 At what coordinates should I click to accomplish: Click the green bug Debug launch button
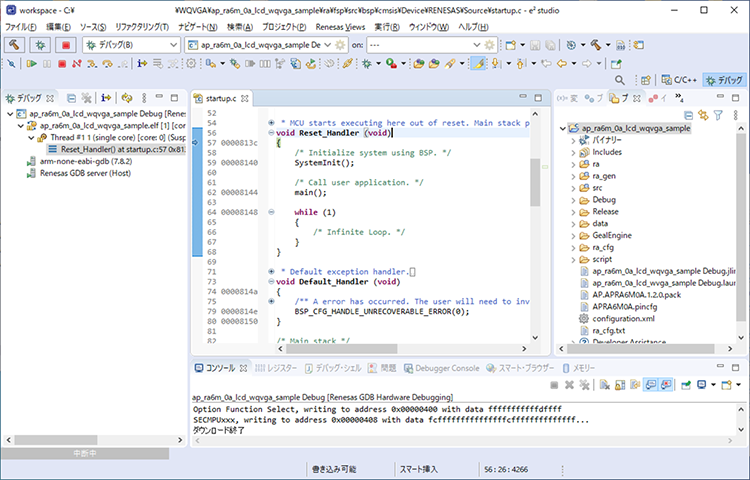[x=40, y=45]
